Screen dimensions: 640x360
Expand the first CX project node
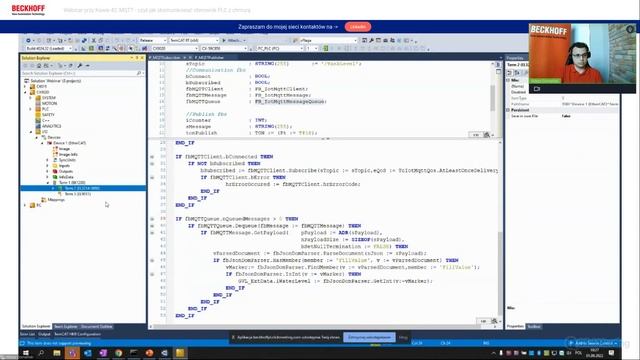[x=25, y=87]
